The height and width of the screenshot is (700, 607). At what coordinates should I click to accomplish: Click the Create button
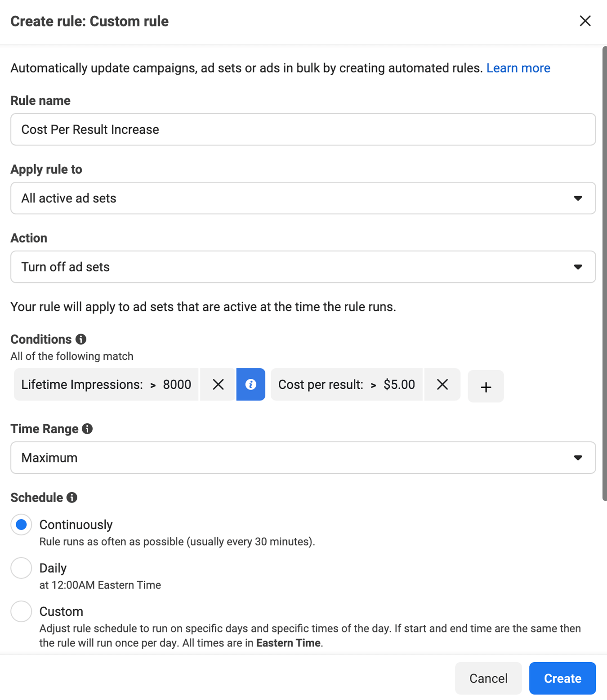562,678
